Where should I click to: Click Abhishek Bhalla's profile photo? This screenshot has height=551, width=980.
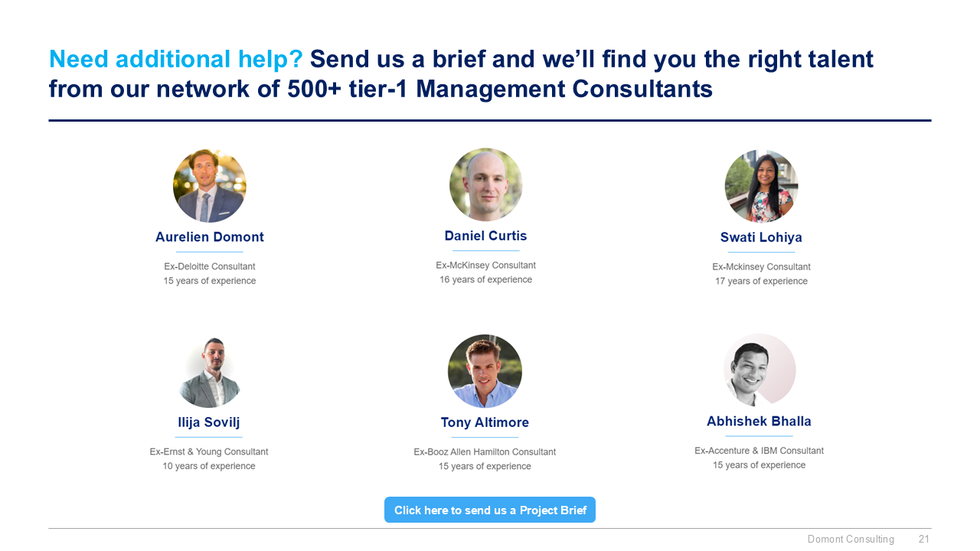click(x=759, y=370)
